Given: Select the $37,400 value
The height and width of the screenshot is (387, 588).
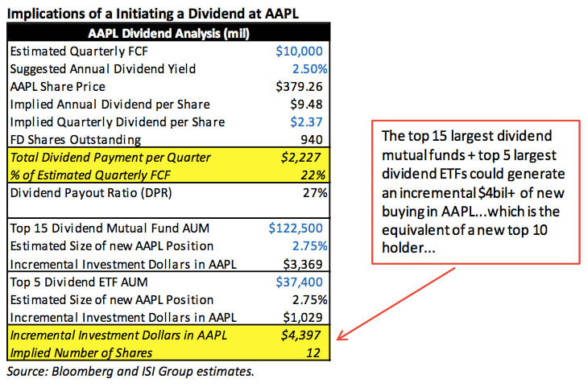Looking at the screenshot, I should [x=299, y=282].
